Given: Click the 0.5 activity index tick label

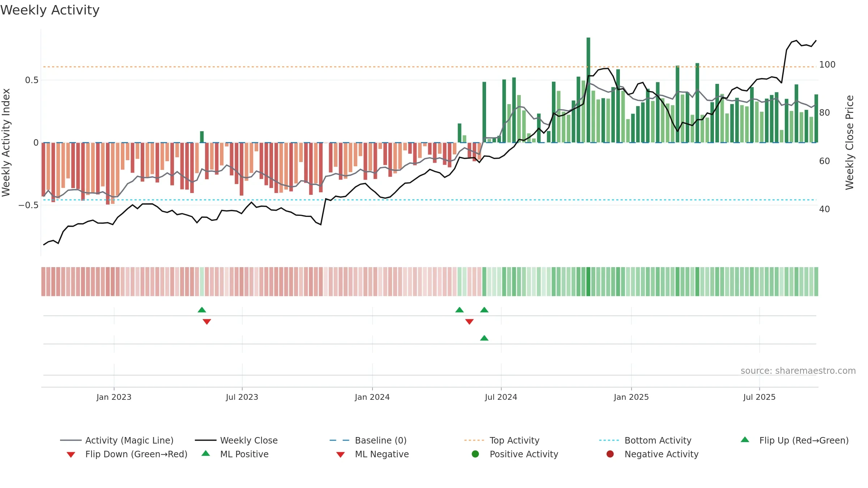Looking at the screenshot, I should coord(32,80).
